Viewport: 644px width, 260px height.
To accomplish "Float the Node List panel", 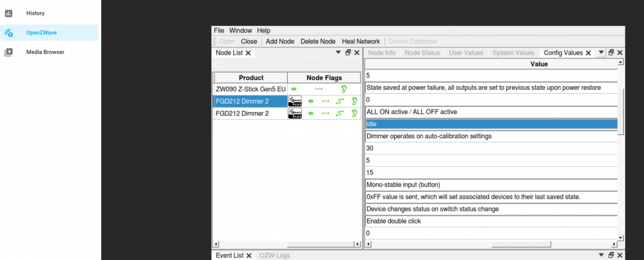I will (347, 53).
